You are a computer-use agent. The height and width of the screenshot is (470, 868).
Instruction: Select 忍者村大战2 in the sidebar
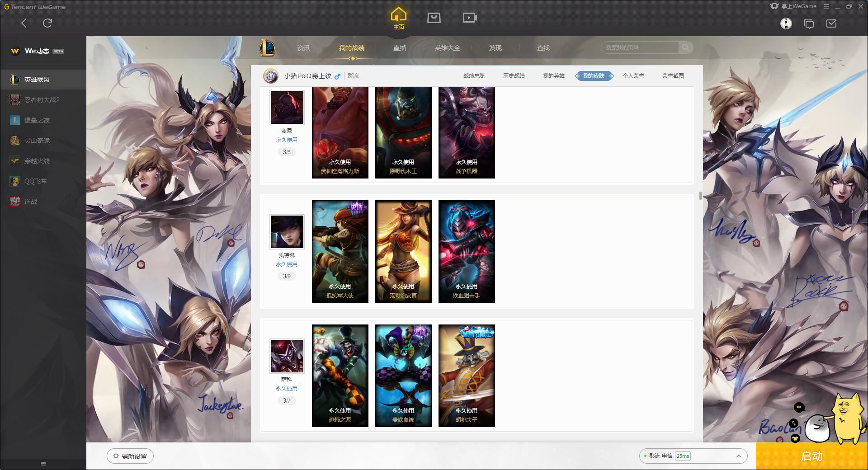43,100
